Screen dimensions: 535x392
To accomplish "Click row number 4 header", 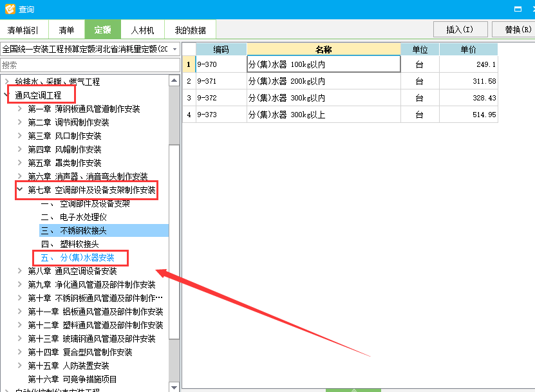I will [x=189, y=115].
